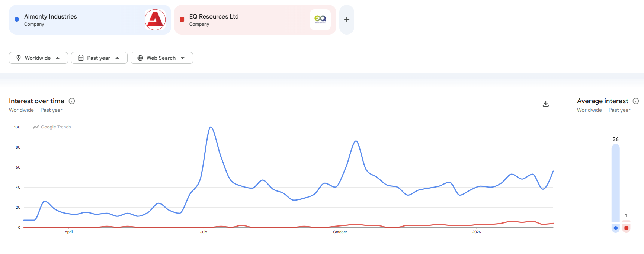Show info for Average interest
The width and height of the screenshot is (644, 254).
tap(636, 101)
